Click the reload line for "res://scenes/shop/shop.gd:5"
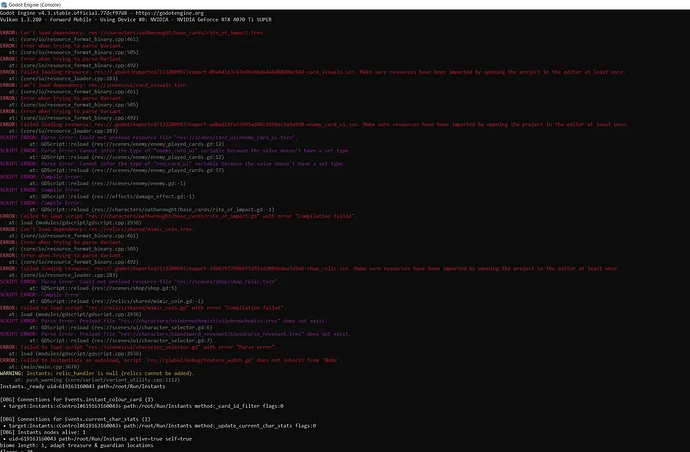The image size is (690, 452). (103, 288)
